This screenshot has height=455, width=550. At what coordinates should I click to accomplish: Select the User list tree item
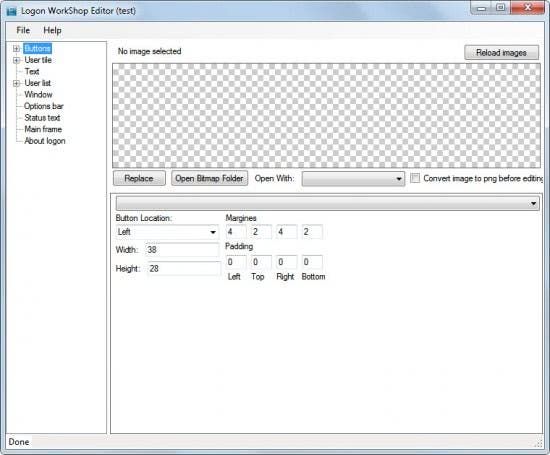(x=38, y=83)
